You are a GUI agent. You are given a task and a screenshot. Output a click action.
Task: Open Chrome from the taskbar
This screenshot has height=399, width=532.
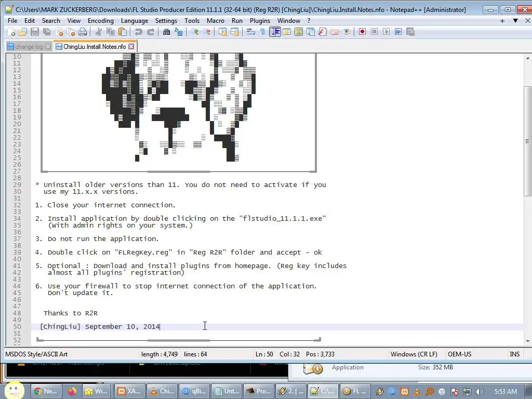click(46, 391)
